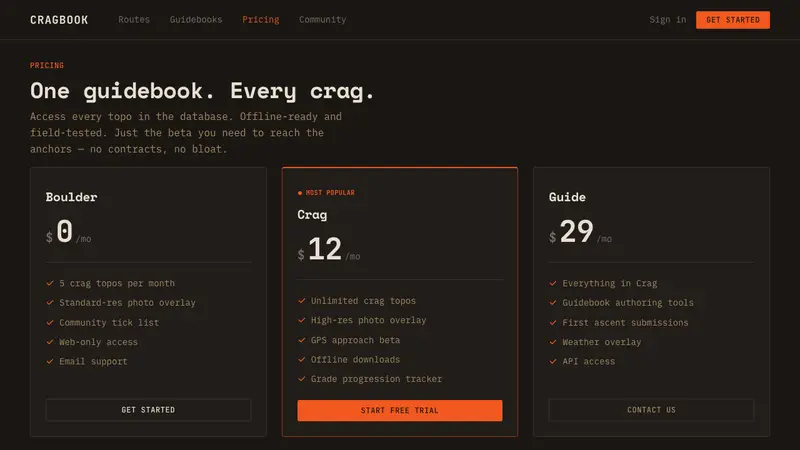Click the text Weather overlay
This screenshot has width=800, height=450.
[602, 342]
